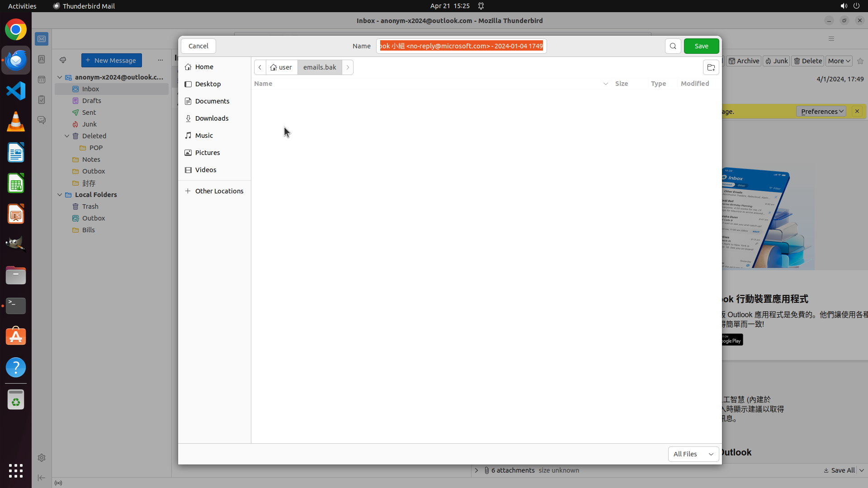
Task: Open the All Files filter dropdown
Action: coord(693,454)
